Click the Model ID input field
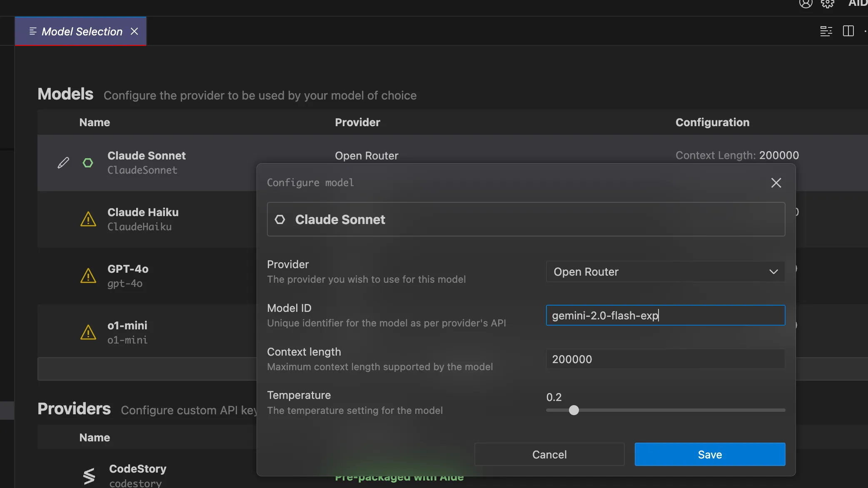The height and width of the screenshot is (488, 868). pos(665,315)
